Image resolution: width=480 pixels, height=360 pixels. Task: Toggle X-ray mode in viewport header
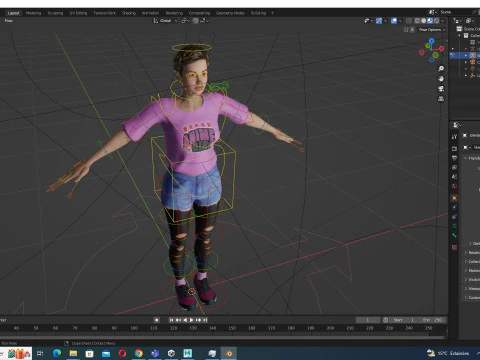[x=409, y=21]
